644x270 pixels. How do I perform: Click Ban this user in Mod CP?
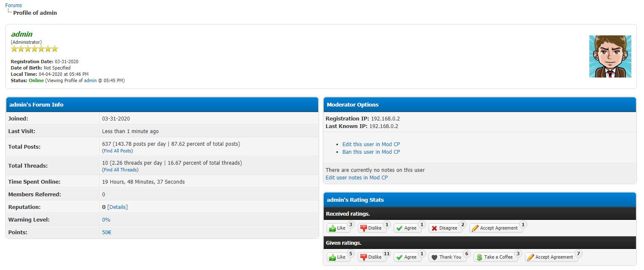coord(371,152)
